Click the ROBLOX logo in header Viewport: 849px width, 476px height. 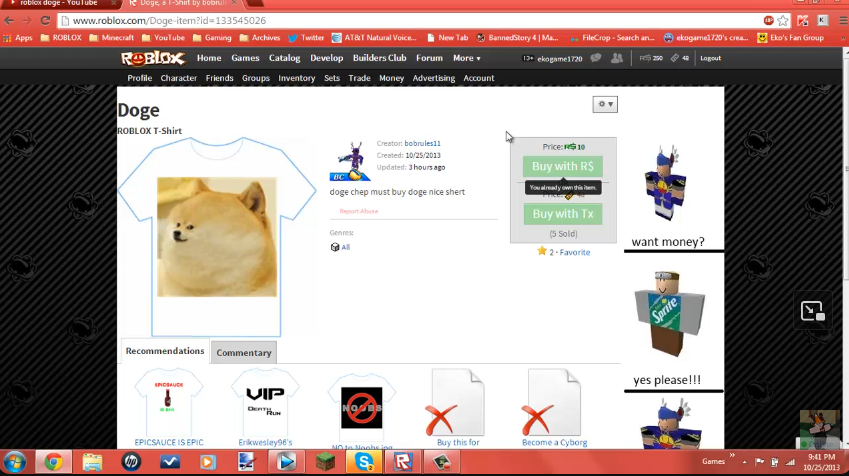pyautogui.click(x=153, y=58)
